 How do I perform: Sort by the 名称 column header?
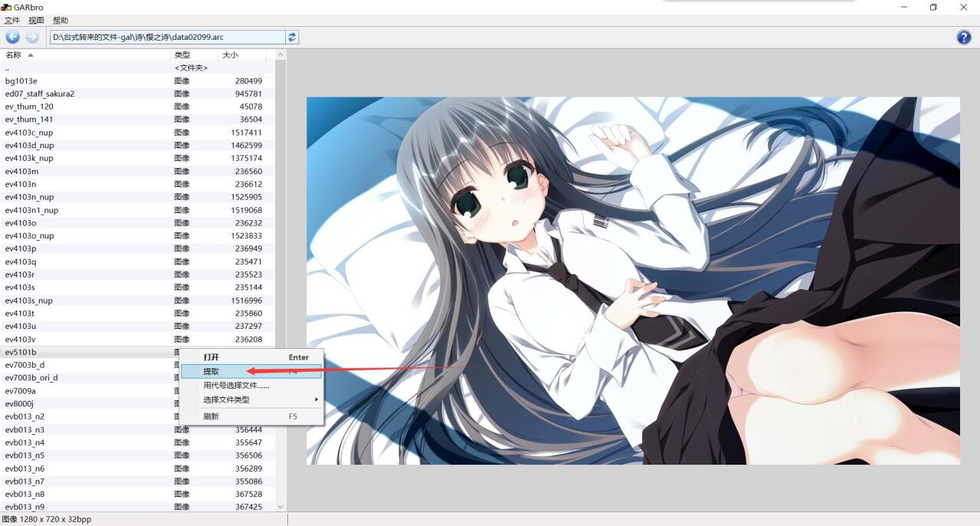point(85,55)
